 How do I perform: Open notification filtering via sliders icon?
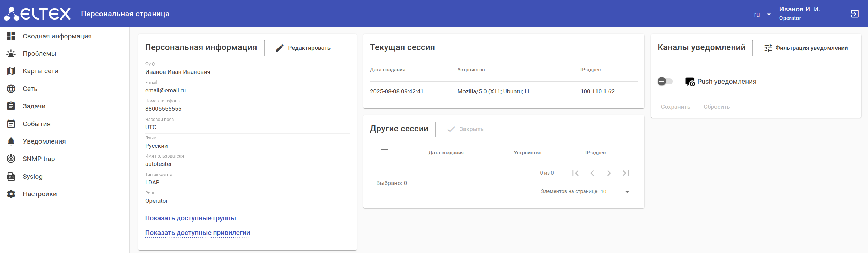768,48
